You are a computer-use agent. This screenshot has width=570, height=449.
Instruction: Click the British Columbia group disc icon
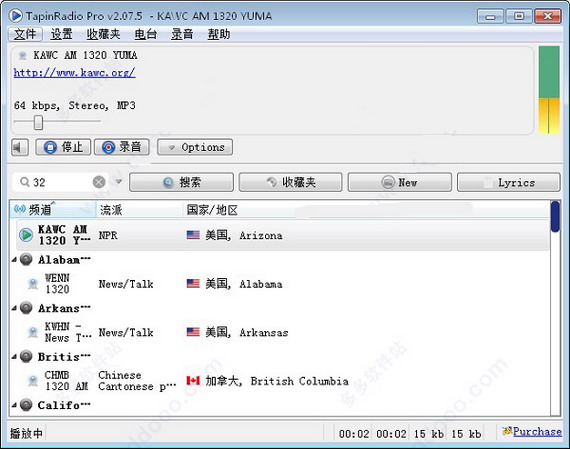click(26, 356)
